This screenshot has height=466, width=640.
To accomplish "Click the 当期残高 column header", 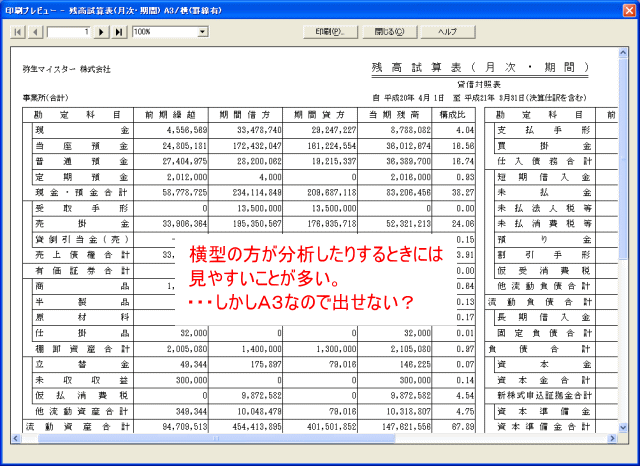I will pos(394,115).
